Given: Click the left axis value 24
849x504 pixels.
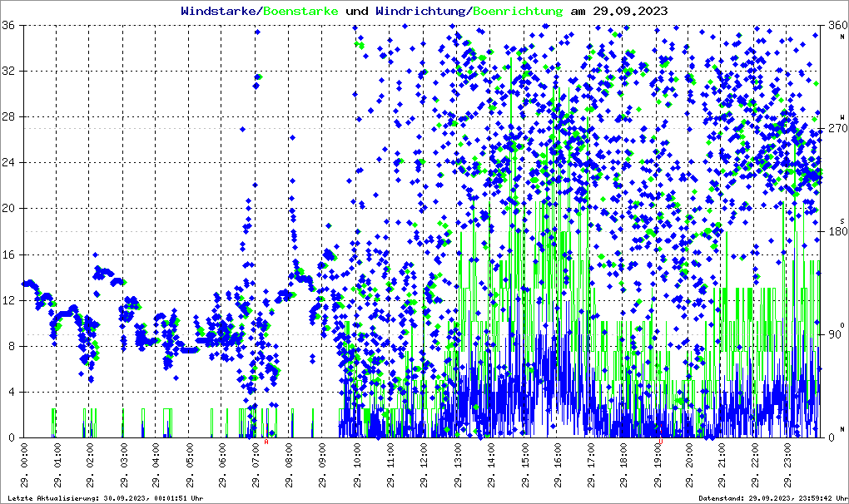Looking at the screenshot, I should (8, 162).
